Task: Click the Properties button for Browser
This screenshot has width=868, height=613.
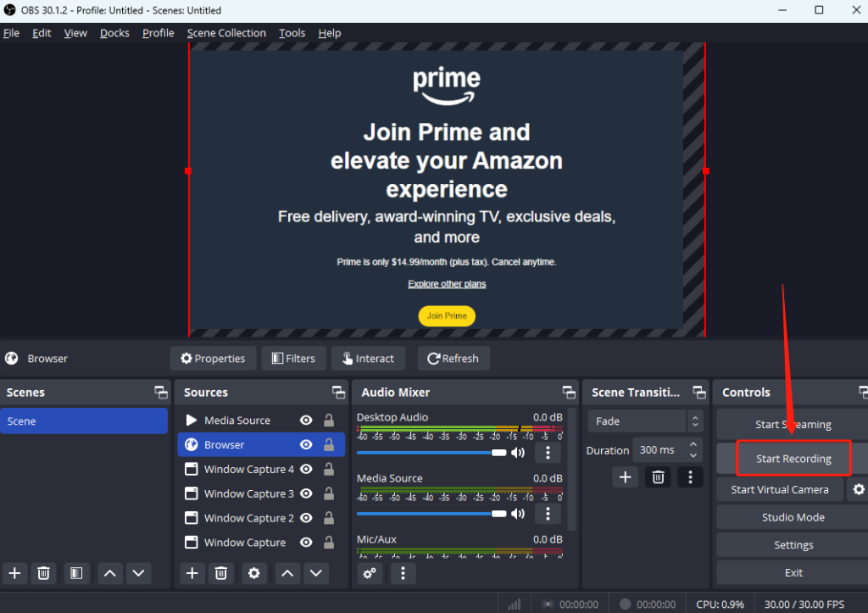Action: pyautogui.click(x=213, y=359)
